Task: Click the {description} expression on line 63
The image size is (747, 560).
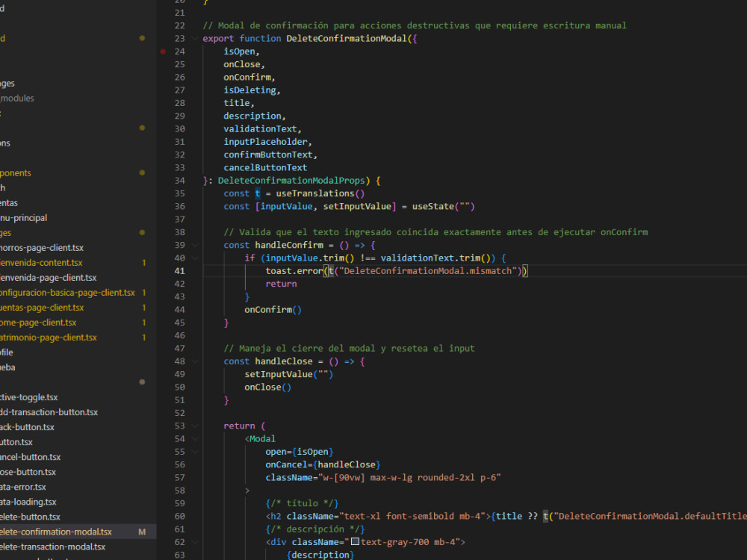Action: coord(320,555)
